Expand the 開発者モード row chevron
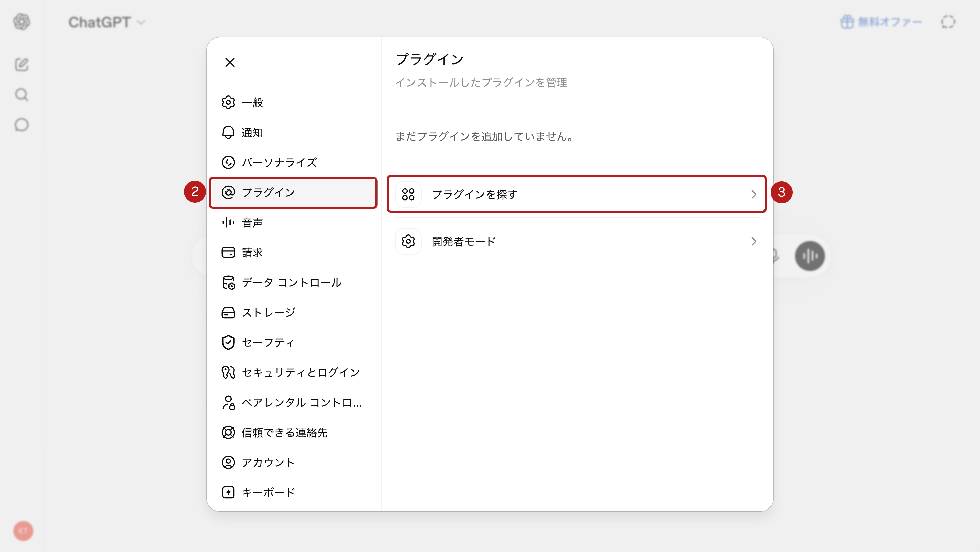The height and width of the screenshot is (552, 980). 754,242
